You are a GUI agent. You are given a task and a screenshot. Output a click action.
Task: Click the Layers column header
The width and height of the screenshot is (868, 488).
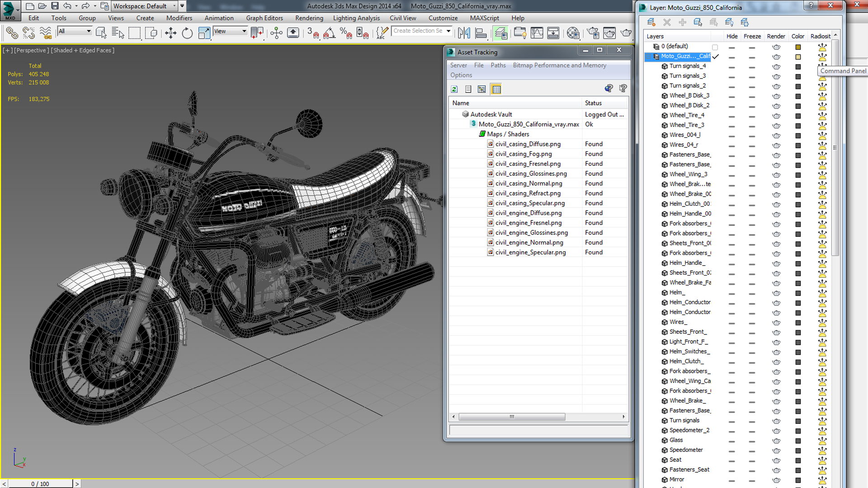(677, 36)
